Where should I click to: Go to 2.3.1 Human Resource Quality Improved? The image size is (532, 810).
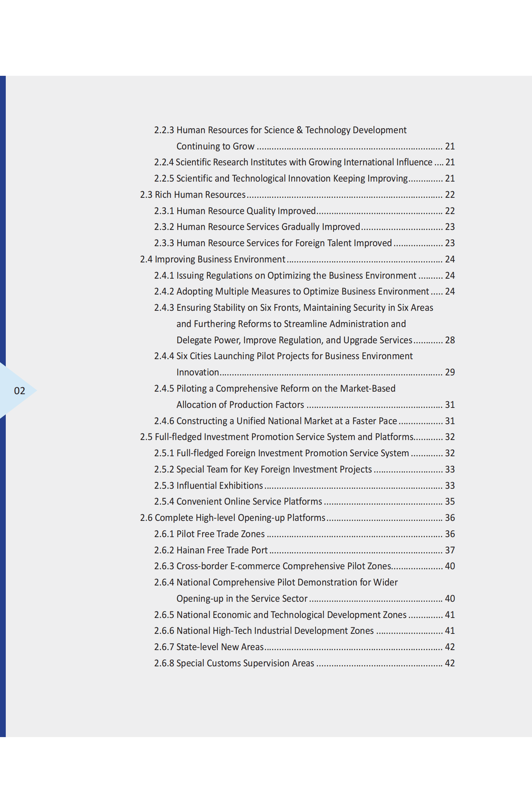[x=235, y=211]
